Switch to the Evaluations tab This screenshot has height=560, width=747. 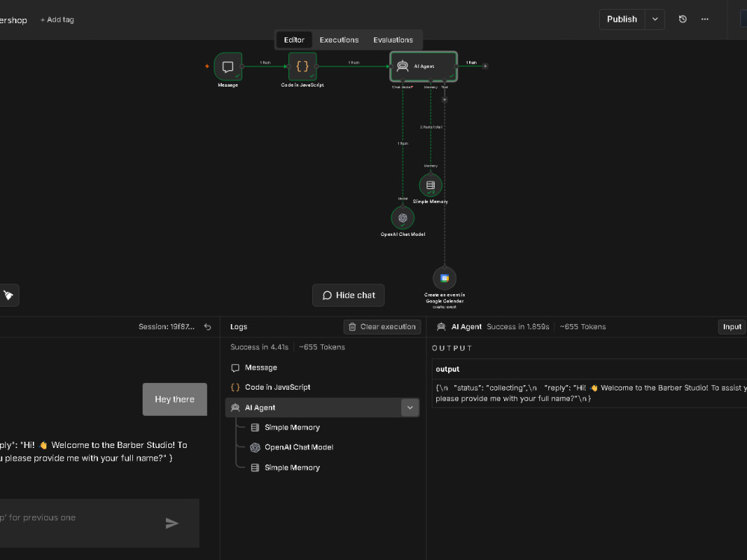[x=393, y=40]
